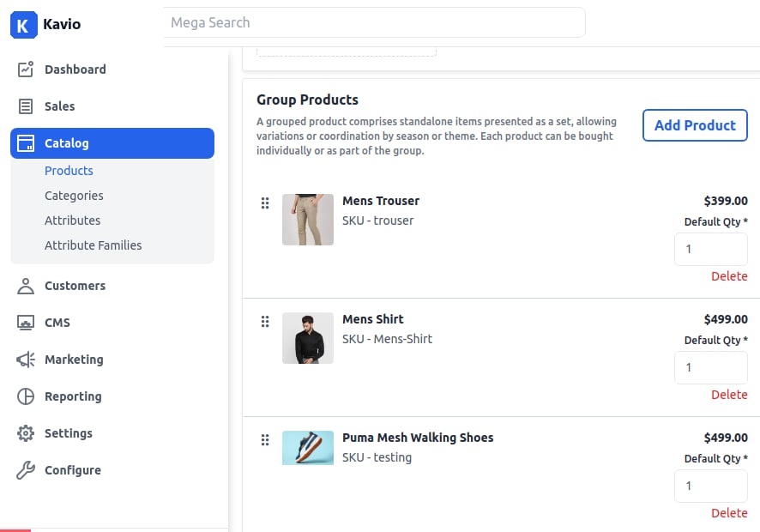Open the Attributes submenu link

72,221
